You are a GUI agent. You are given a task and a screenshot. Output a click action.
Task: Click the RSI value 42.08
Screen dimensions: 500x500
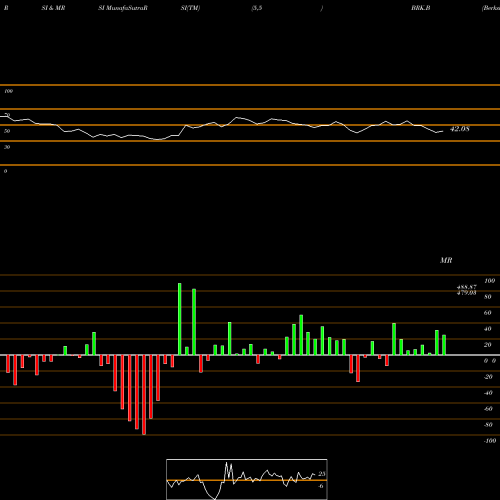coord(460,129)
